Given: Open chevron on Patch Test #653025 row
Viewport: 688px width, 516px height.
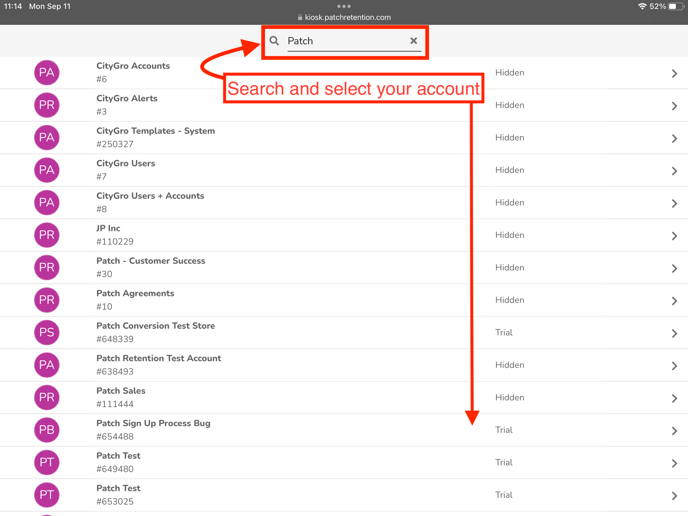Looking at the screenshot, I should coord(674,495).
